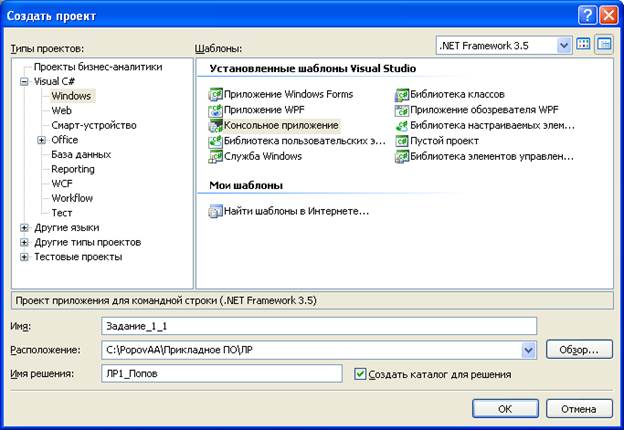Expand the Office tree node
Screen dimensions: 624x430
(41, 140)
